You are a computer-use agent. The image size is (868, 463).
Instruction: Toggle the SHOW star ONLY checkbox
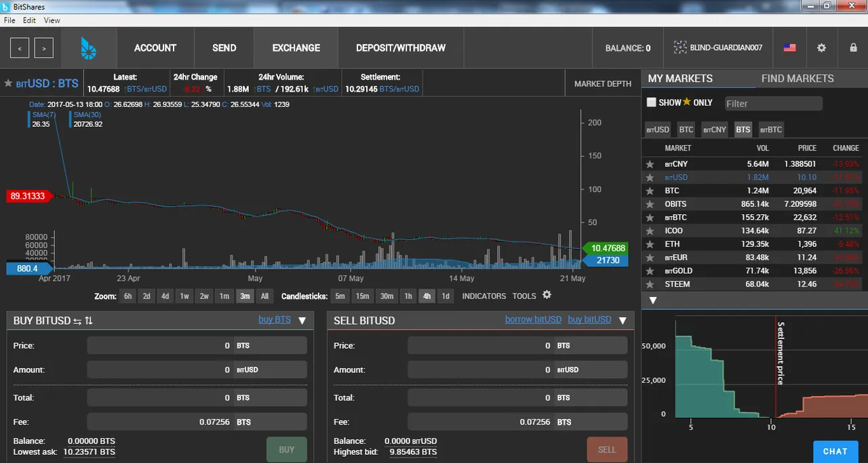tap(651, 102)
